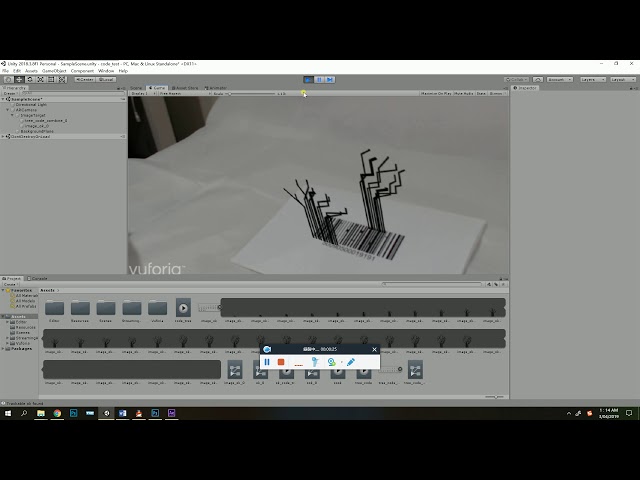Open Windows Start menu
640x480 pixels.
[8, 413]
